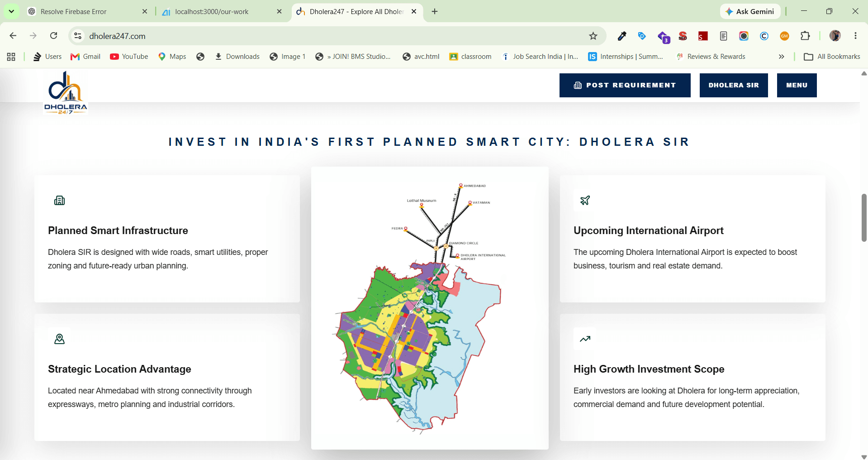Click the location pin icon on Strategic card
Image resolution: width=868 pixels, height=460 pixels.
click(x=60, y=339)
